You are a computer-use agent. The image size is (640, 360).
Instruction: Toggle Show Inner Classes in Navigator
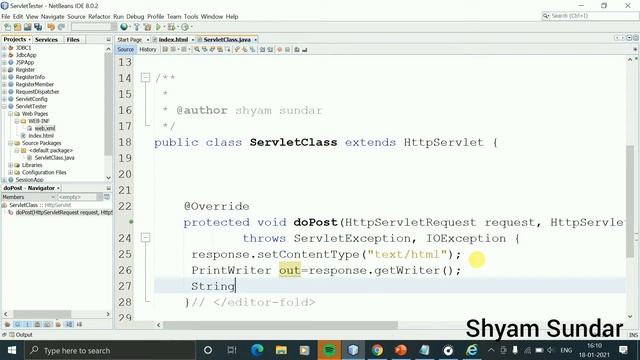[48, 324]
